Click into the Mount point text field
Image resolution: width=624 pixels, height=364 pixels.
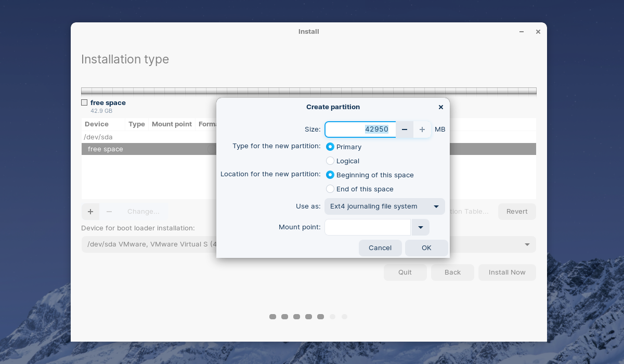[x=368, y=227]
